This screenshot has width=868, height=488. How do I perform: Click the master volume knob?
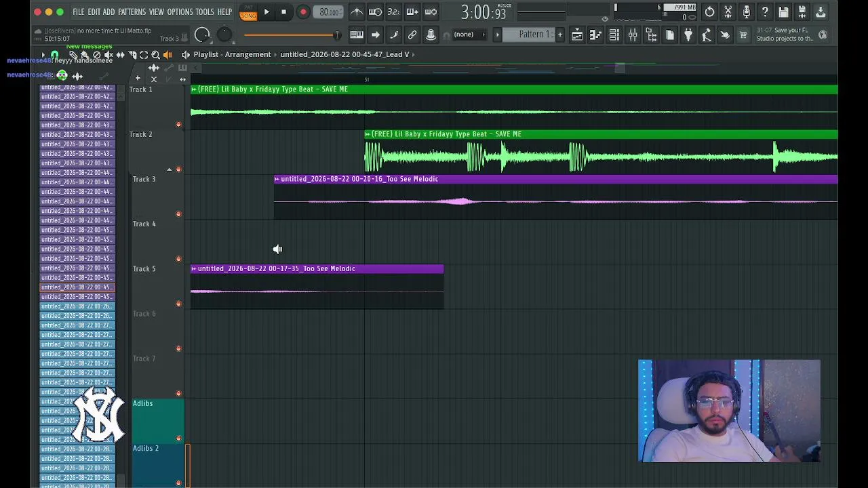pyautogui.click(x=202, y=35)
